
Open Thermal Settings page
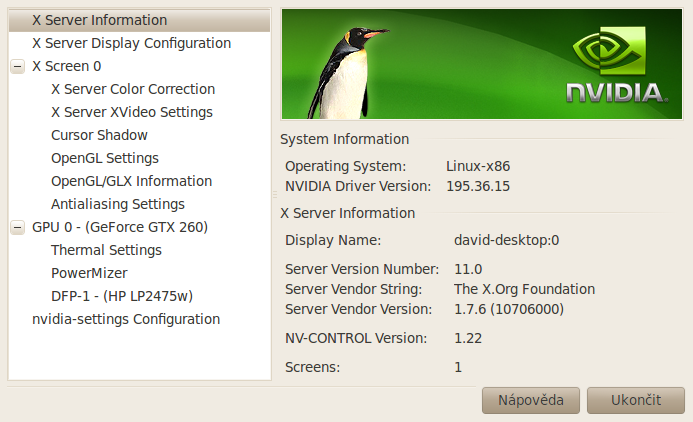[107, 250]
